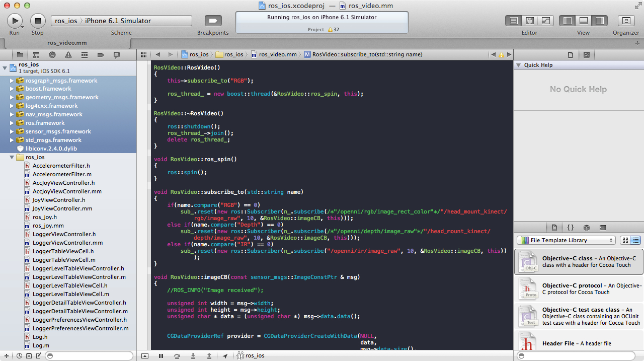The width and height of the screenshot is (644, 361).
Task: Click the Run button
Action: click(15, 21)
